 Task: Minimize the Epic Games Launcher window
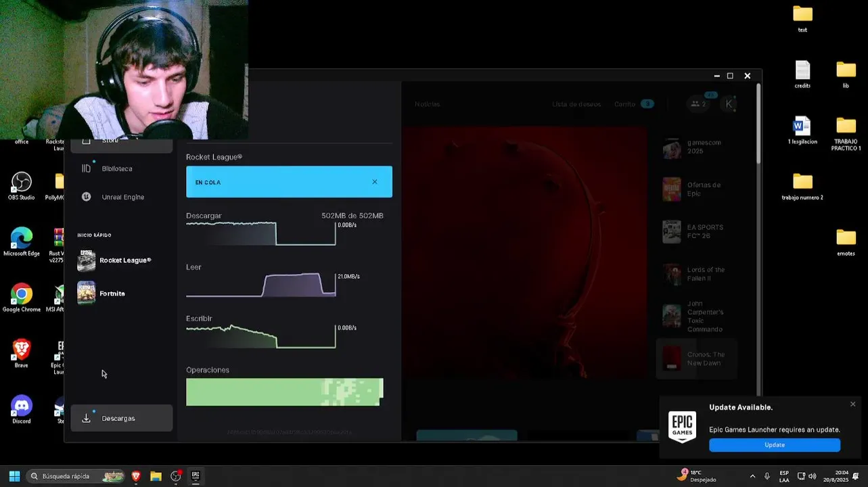point(716,76)
